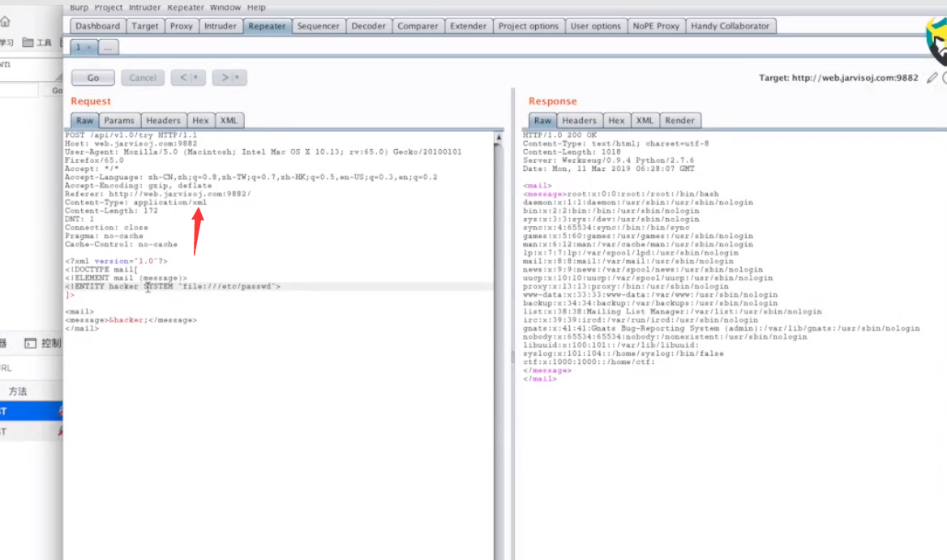Screen dimensions: 947x560
Task: Edit target with the pencil icon
Action: tap(932, 77)
